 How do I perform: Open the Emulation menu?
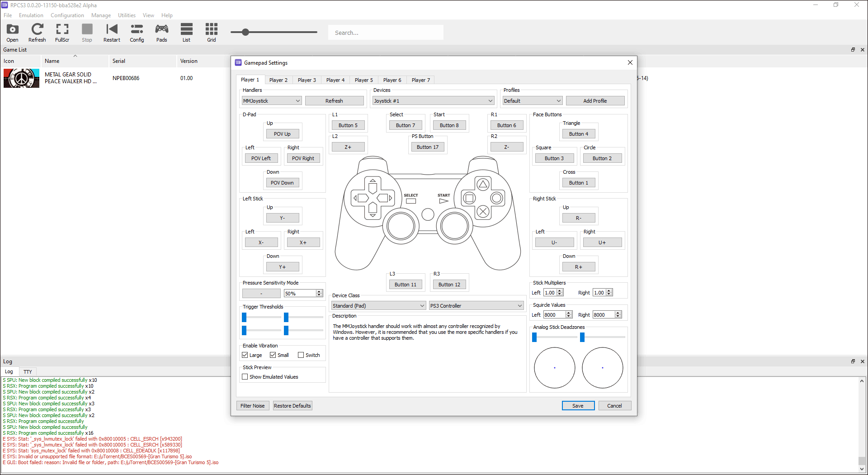[31, 15]
